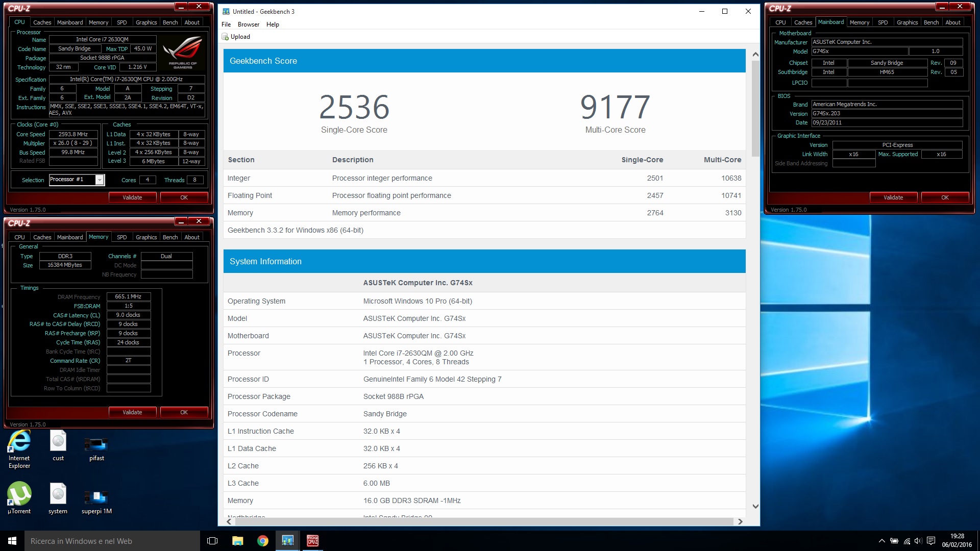Open the Internet Explorer desktop icon

point(19,449)
